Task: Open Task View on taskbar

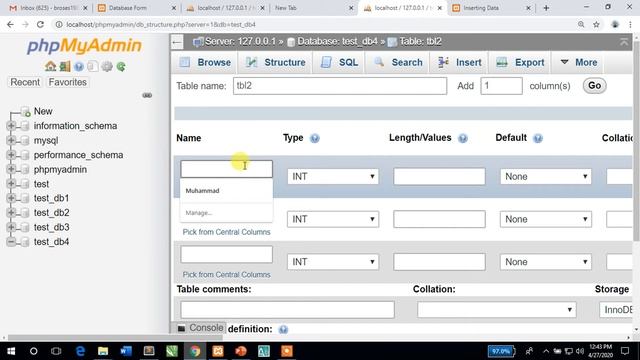Action: point(56,351)
